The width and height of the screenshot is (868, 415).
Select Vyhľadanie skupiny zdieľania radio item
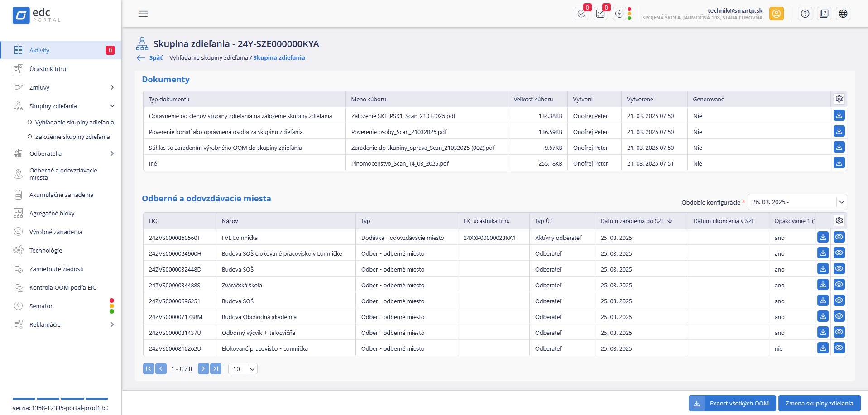click(x=71, y=122)
